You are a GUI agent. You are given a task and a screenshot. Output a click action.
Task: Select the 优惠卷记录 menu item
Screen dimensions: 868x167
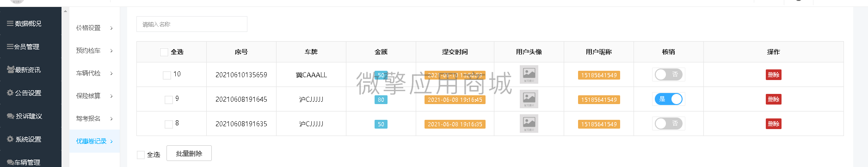coord(95,141)
